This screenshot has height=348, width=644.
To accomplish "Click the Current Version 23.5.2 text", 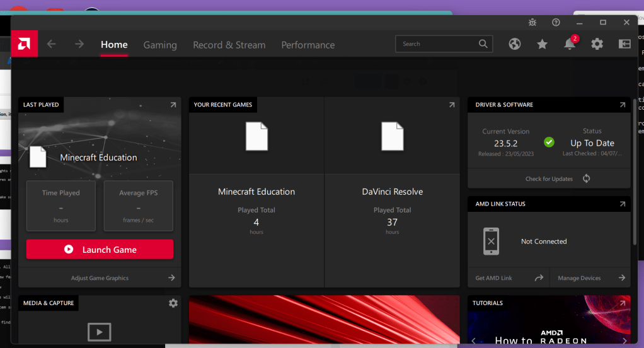I will (x=505, y=143).
